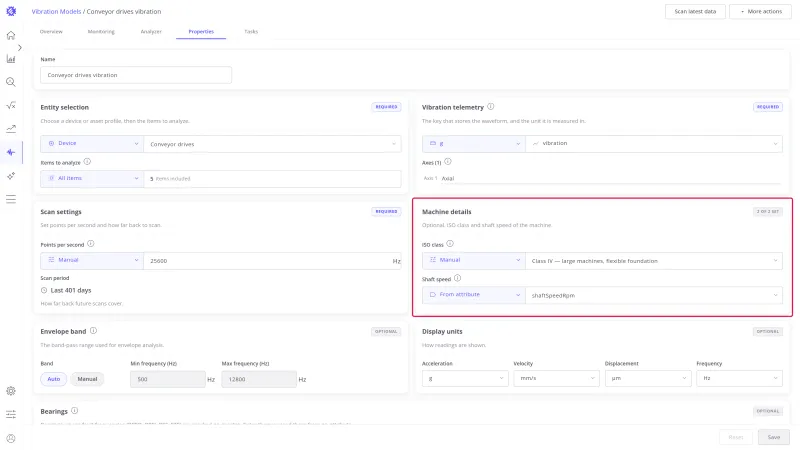This screenshot has height=450, width=800.
Task: Open the Frequency Hz unit dropdown
Action: [739, 379]
